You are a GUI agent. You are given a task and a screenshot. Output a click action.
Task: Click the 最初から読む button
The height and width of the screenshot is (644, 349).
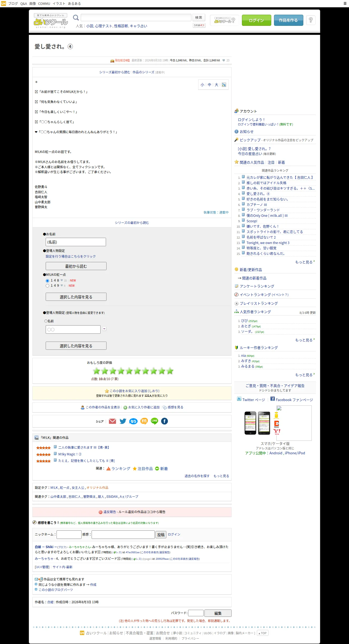[x=76, y=266]
